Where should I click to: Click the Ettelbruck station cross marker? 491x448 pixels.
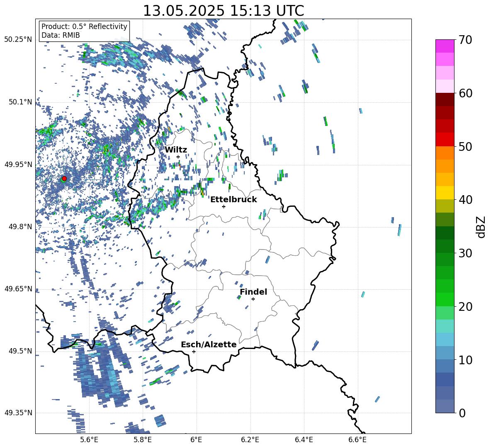224,206
